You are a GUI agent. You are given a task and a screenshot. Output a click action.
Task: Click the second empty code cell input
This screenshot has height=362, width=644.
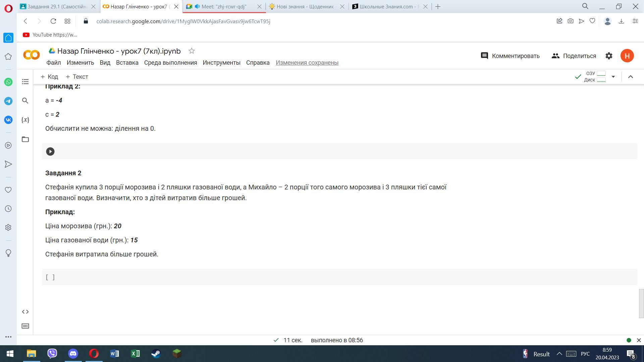click(335, 277)
